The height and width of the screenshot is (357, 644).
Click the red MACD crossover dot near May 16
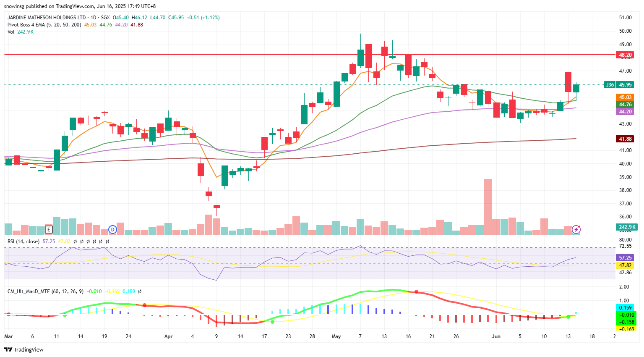417,292
